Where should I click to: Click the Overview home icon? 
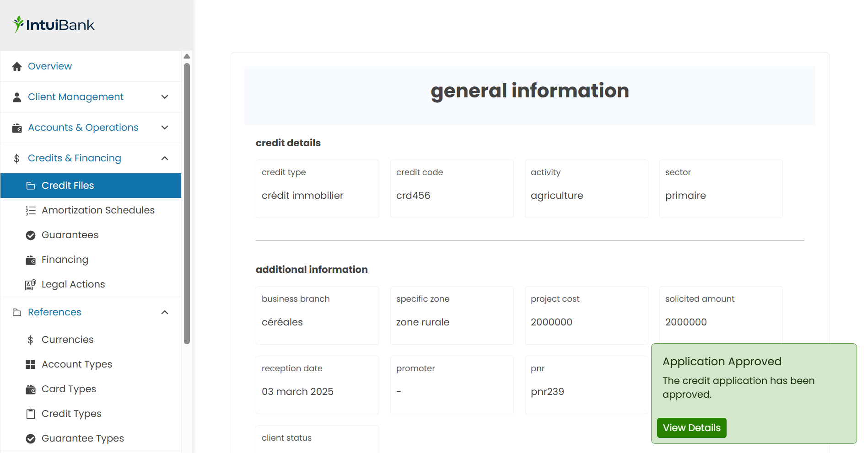point(17,66)
